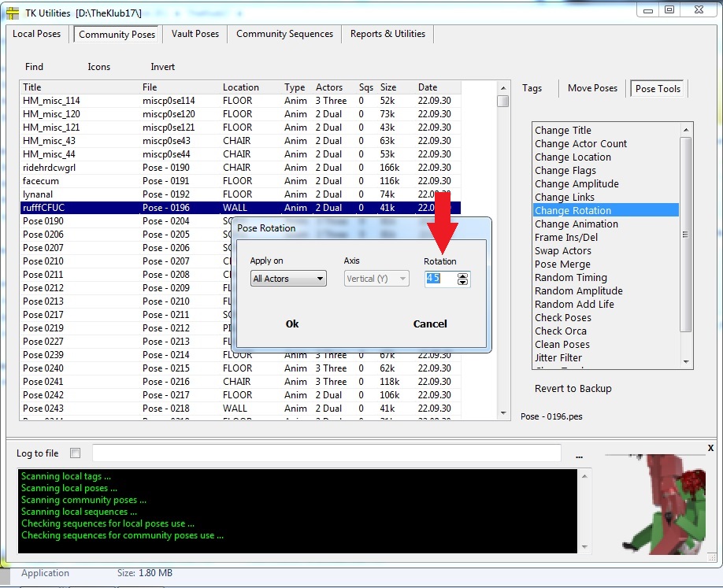723x588 pixels.
Task: Select Change Actor Count tool
Action: click(x=580, y=144)
